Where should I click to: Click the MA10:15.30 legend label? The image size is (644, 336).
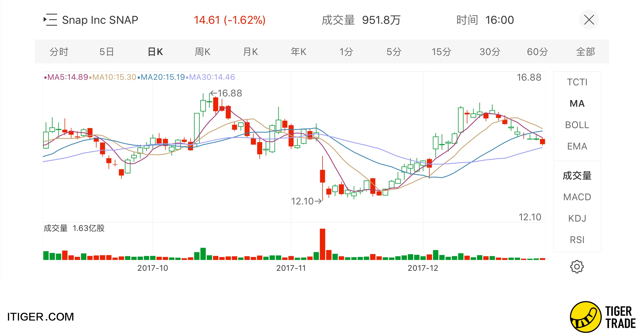113,77
